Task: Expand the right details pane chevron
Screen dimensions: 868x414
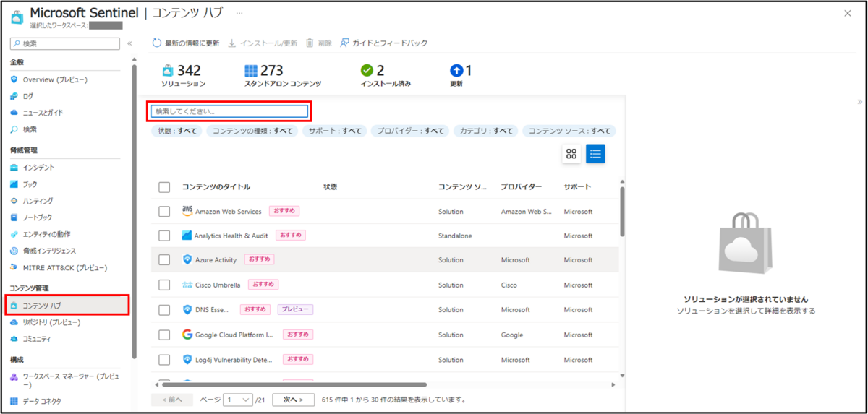Action: (859, 102)
